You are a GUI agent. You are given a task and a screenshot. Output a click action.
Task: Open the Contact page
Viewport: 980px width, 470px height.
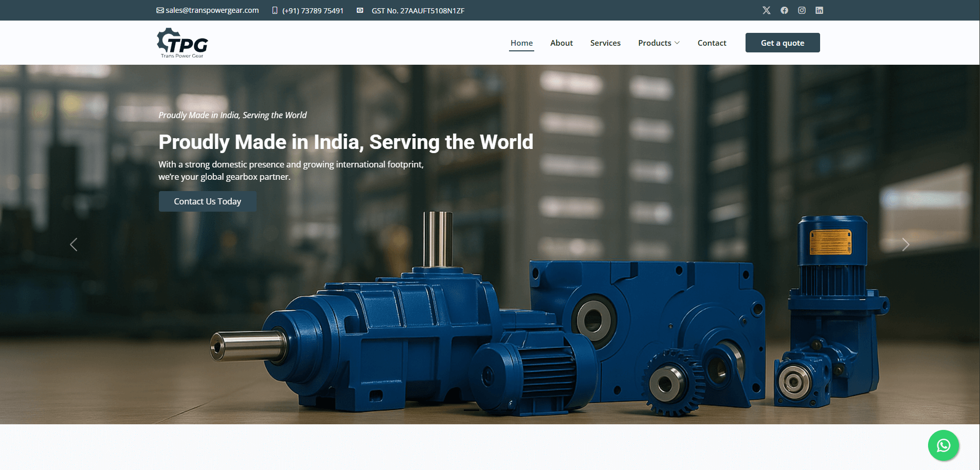(x=712, y=43)
